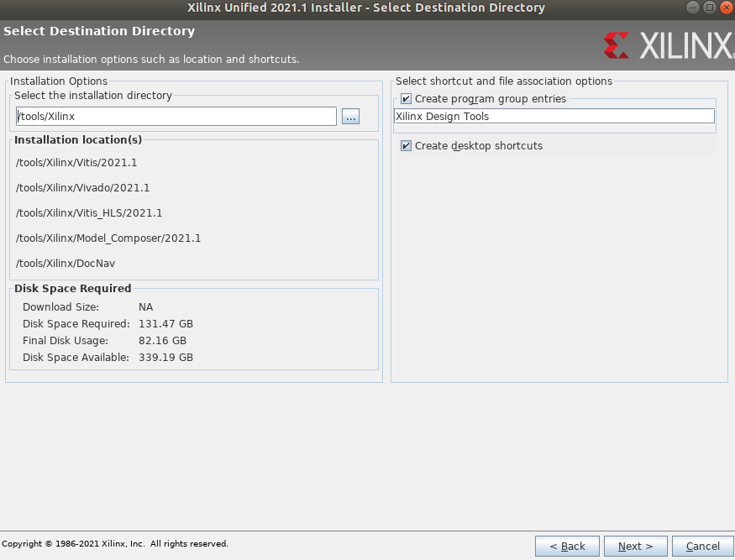Click the Download Size NA value
The height and width of the screenshot is (560, 735).
(146, 307)
